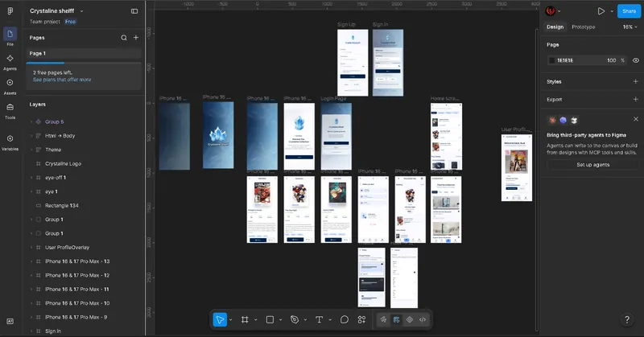The width and height of the screenshot is (644, 337).
Task: Click the Share button
Action: click(629, 11)
